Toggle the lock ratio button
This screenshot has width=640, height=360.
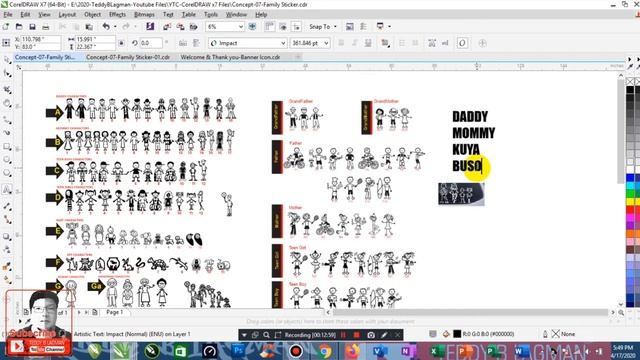pos(121,43)
